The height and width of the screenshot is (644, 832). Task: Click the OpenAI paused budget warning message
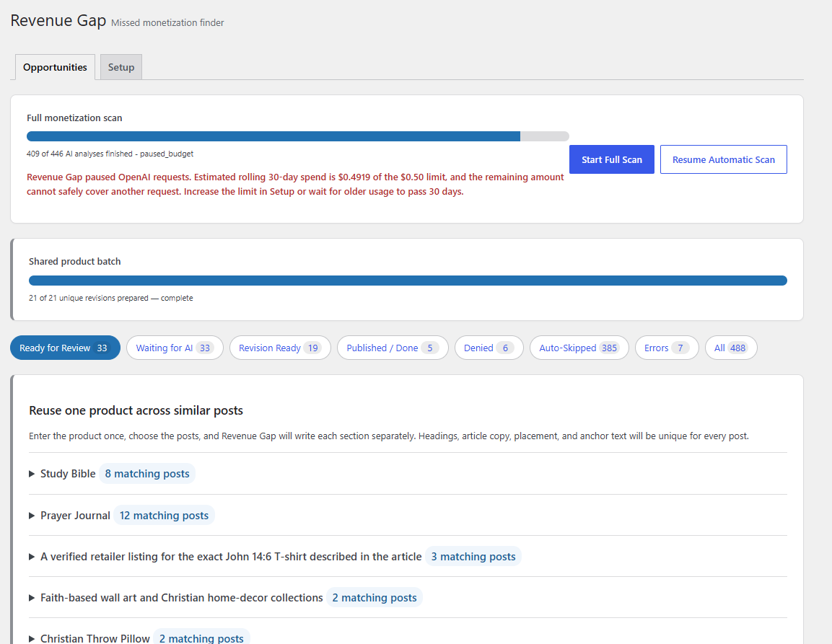295,184
